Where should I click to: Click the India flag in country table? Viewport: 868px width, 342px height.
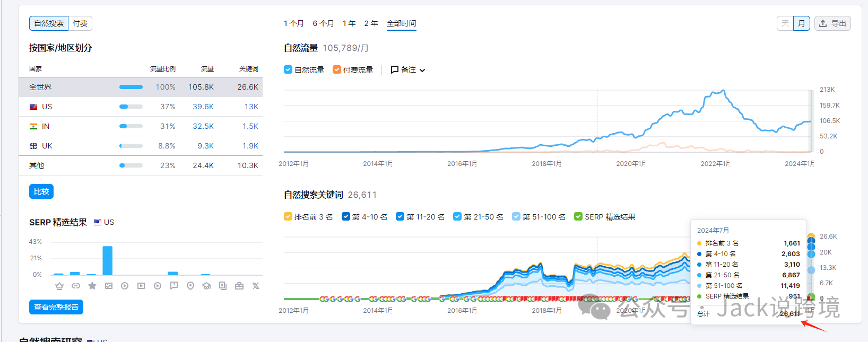point(33,126)
